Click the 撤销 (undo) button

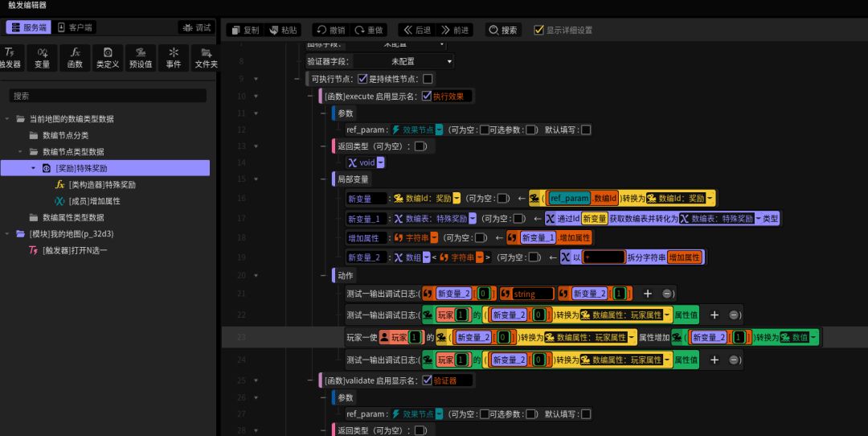coord(330,30)
